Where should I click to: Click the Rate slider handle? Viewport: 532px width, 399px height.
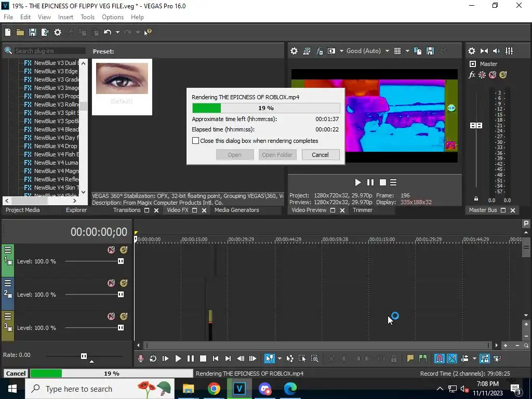pyautogui.click(x=84, y=356)
